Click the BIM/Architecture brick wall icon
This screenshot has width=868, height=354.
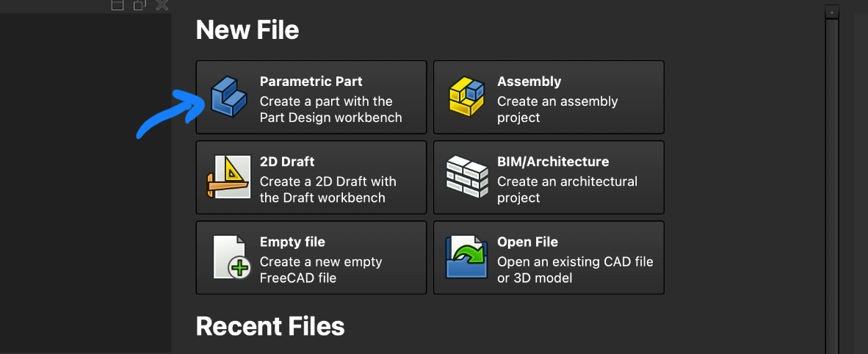click(x=466, y=178)
